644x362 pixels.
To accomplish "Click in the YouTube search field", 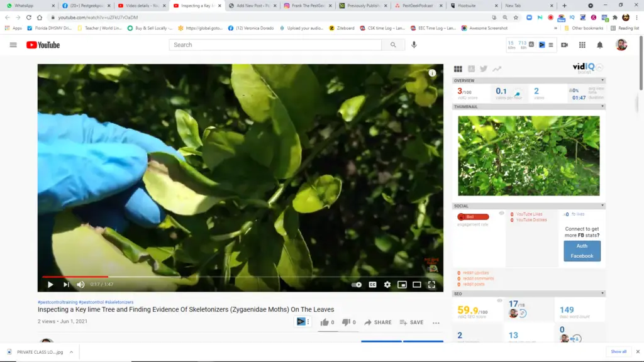I will coord(275,45).
